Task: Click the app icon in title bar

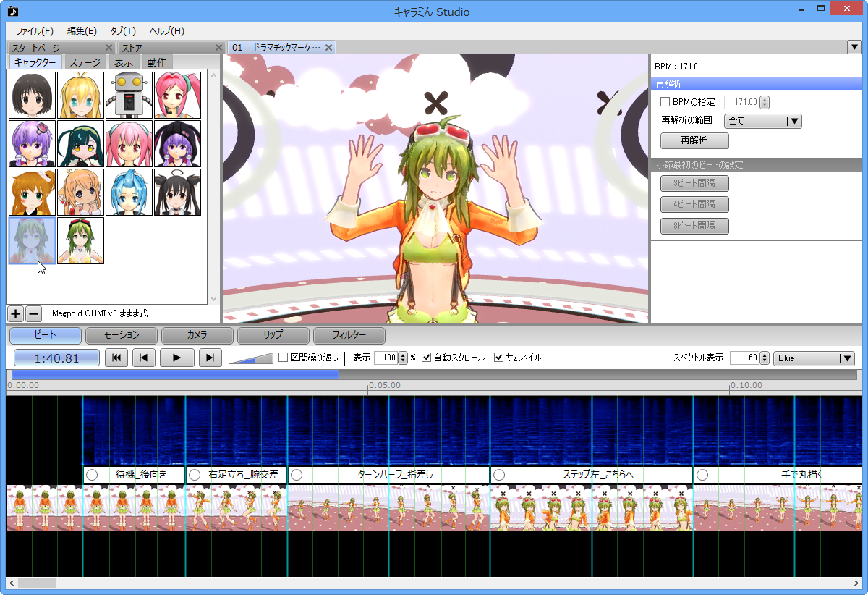Action: 13,11
